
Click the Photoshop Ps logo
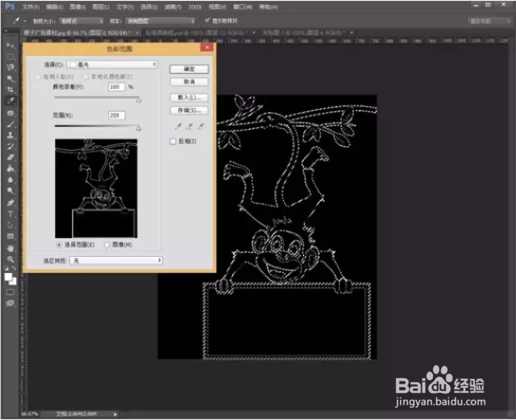click(10, 6)
